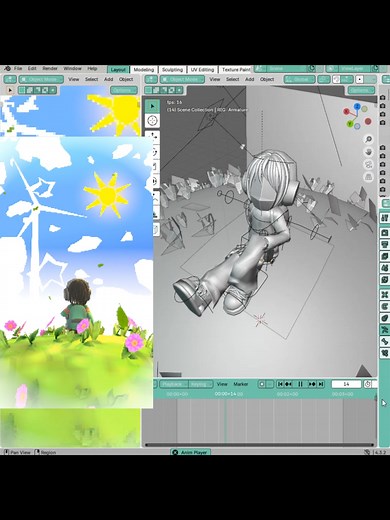Click the zoom magnifier viewport gizmo
The width and height of the screenshot is (390, 520).
(368, 139)
